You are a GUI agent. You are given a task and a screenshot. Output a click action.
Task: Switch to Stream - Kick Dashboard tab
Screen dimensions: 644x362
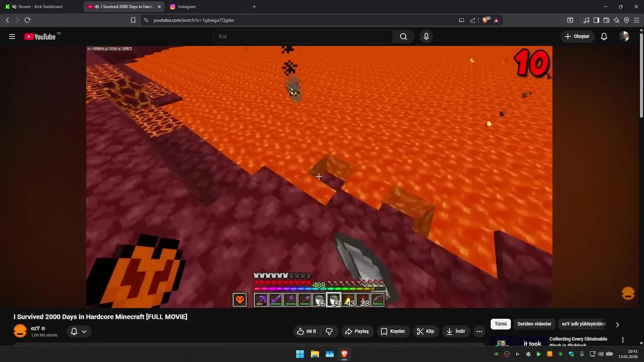tap(41, 7)
